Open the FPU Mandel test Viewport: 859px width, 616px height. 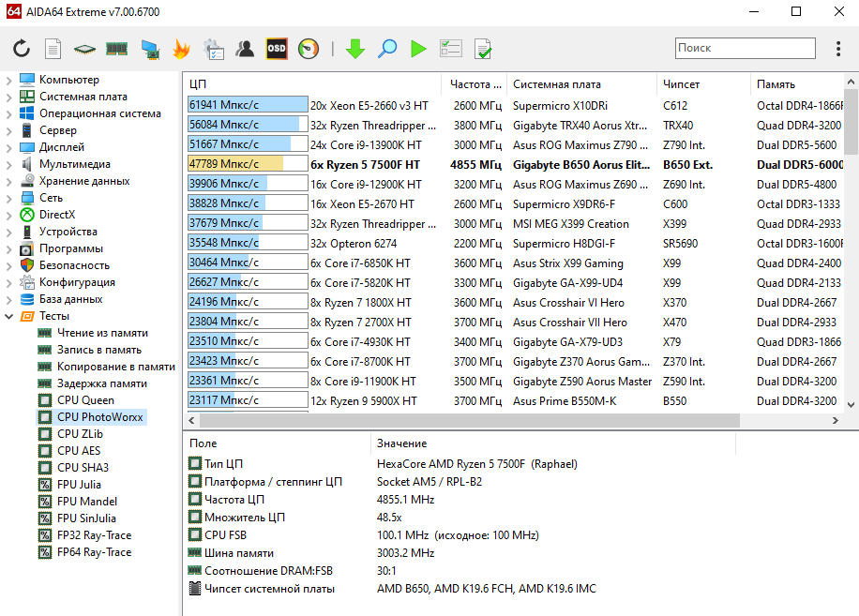coord(87,502)
